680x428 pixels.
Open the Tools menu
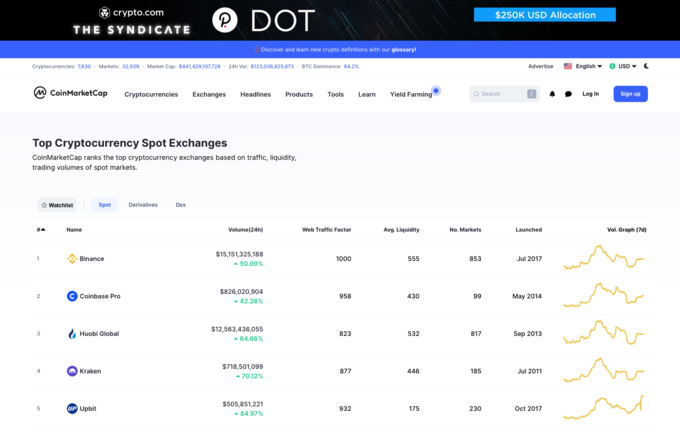pos(336,94)
